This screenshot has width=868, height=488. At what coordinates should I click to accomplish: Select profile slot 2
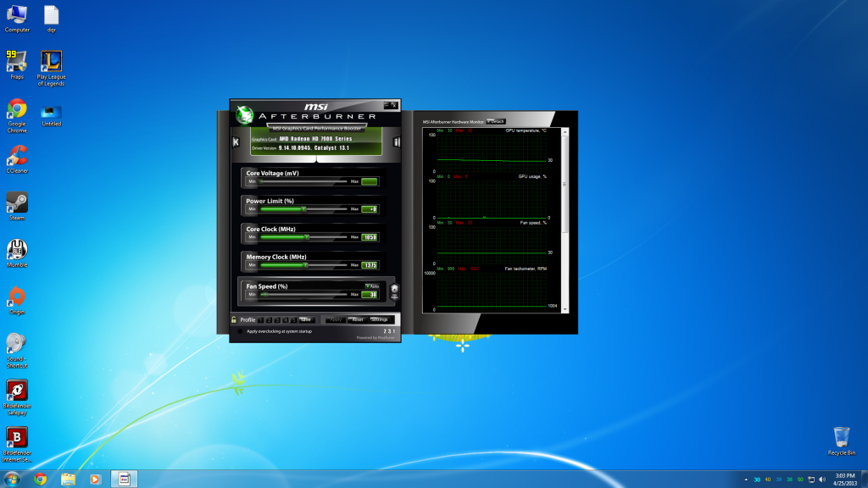click(x=269, y=319)
